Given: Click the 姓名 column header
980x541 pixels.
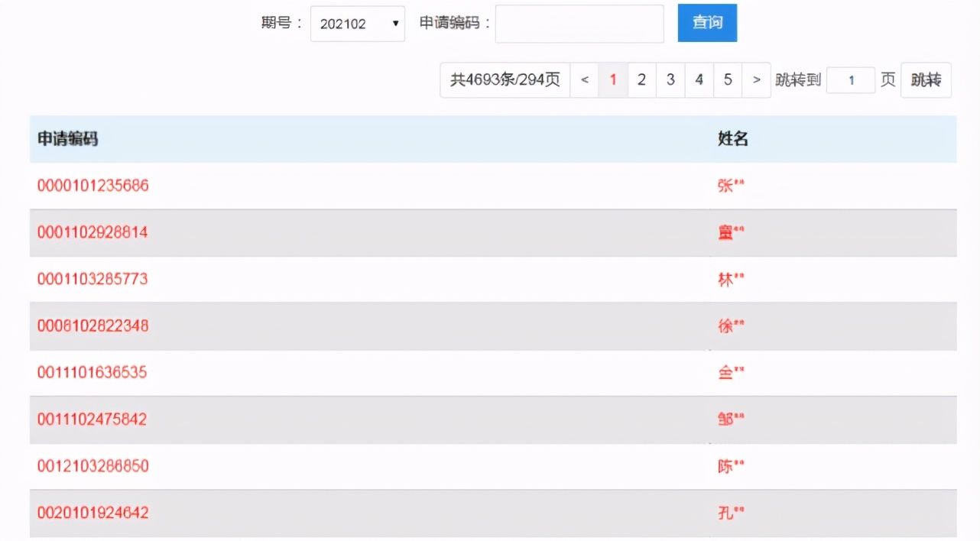Looking at the screenshot, I should coord(732,139).
